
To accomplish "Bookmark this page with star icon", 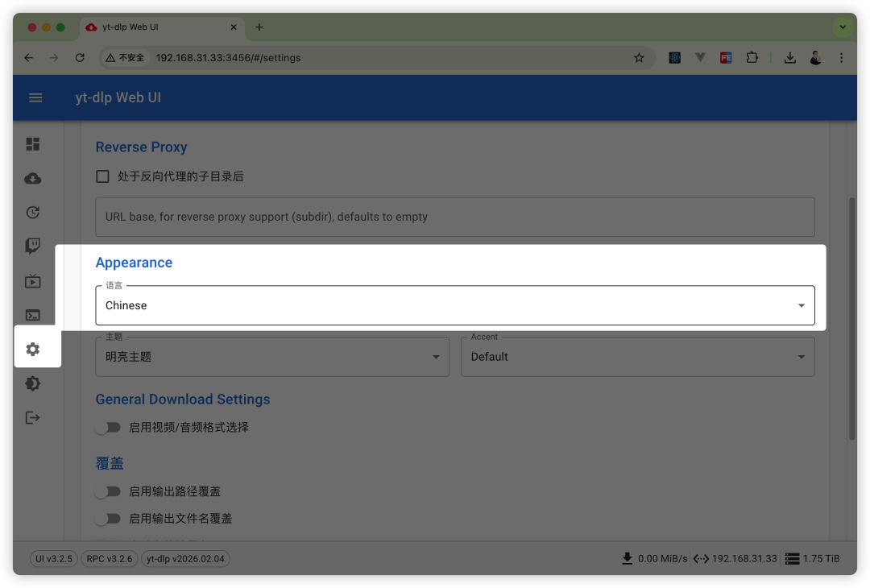I will pyautogui.click(x=639, y=58).
